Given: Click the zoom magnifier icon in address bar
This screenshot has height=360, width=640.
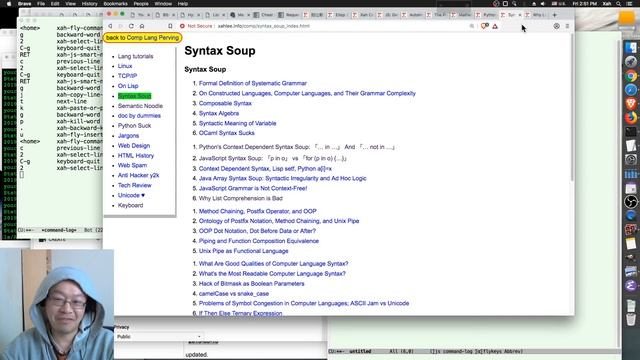Looking at the screenshot, I should (x=472, y=26).
